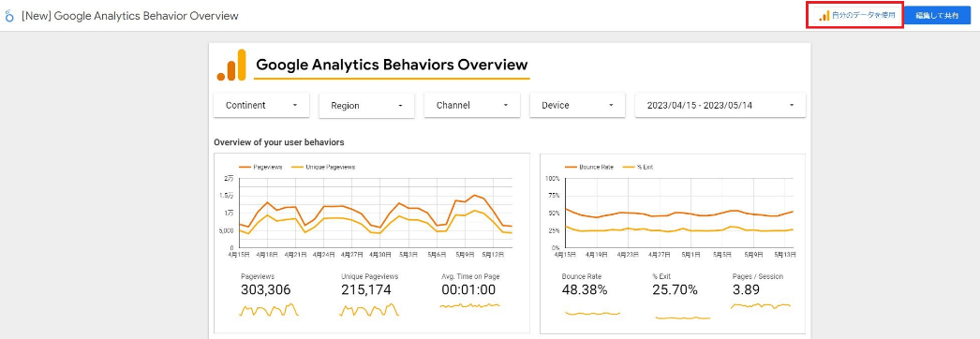
Task: Expand the Channel filter dropdown
Action: click(472, 106)
